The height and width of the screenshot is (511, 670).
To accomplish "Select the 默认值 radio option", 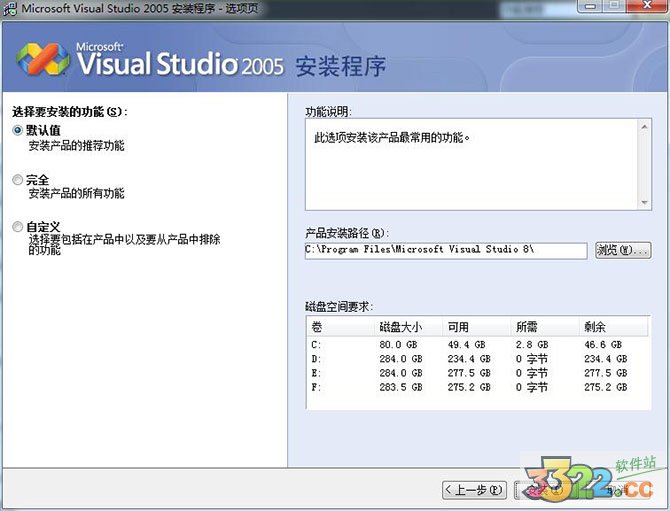I will (x=18, y=130).
